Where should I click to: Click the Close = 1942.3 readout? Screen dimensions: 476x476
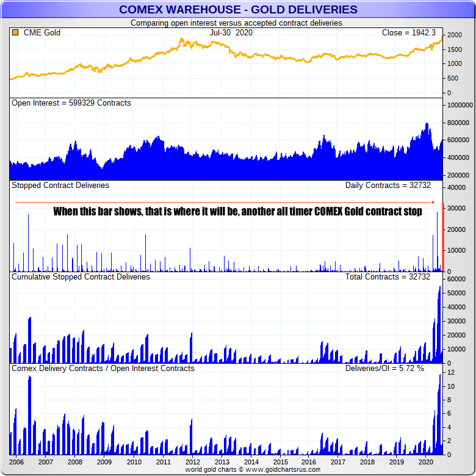point(407,33)
